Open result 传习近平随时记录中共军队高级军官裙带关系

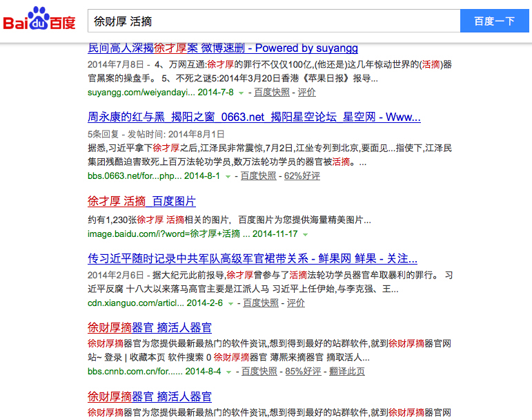point(253,259)
